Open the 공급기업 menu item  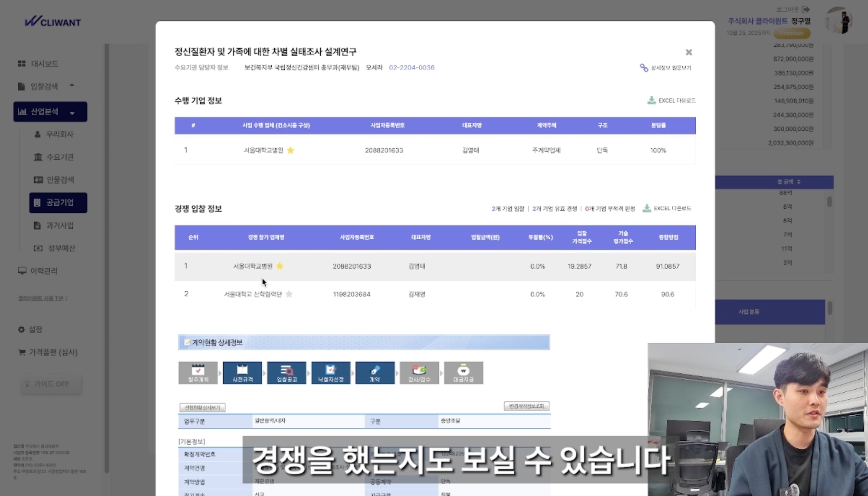click(x=58, y=203)
